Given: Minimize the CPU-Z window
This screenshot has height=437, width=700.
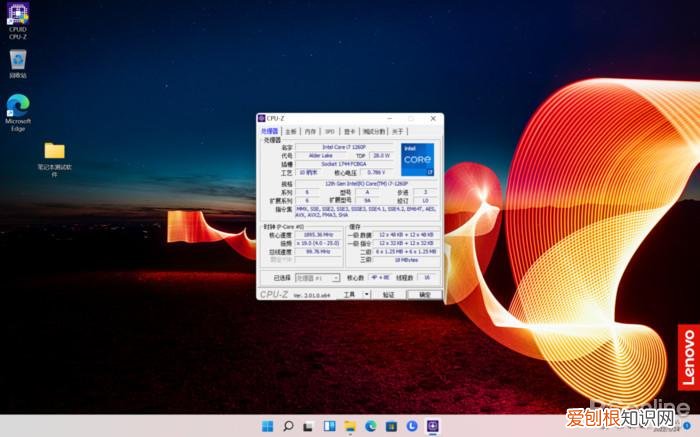Looking at the screenshot, I should (x=390, y=118).
